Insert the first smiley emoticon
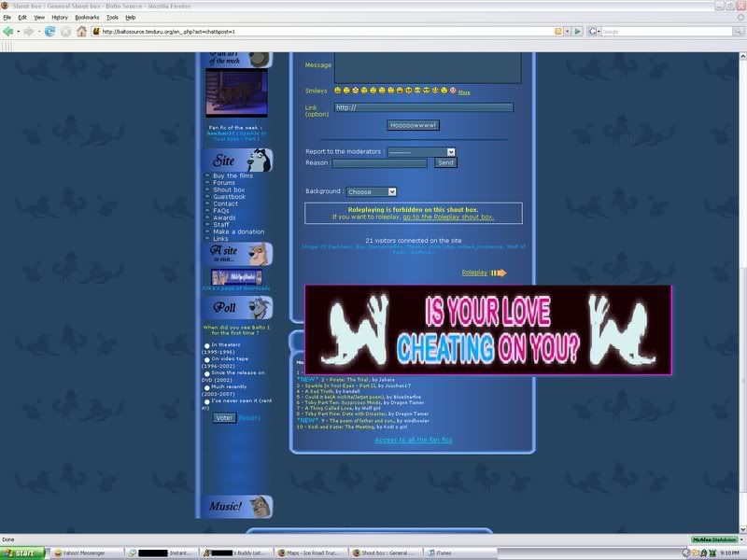The width and height of the screenshot is (747, 560). [338, 91]
